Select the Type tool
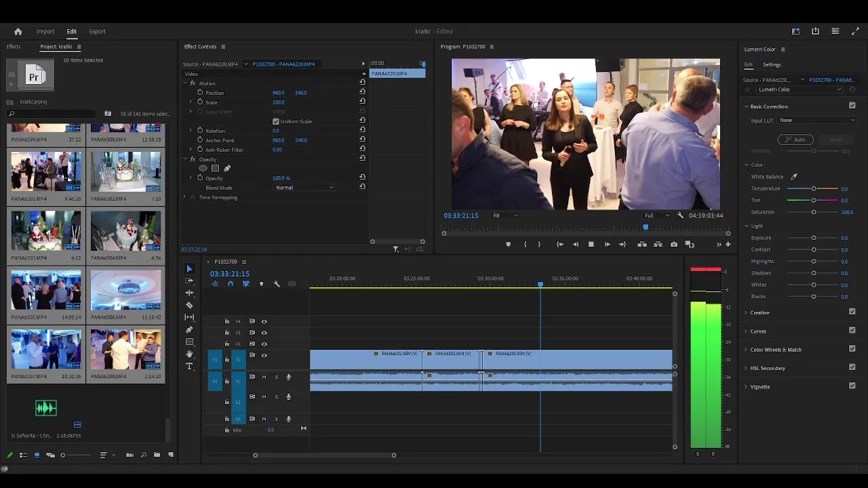Viewport: 868px width, 488px height. coord(189,366)
